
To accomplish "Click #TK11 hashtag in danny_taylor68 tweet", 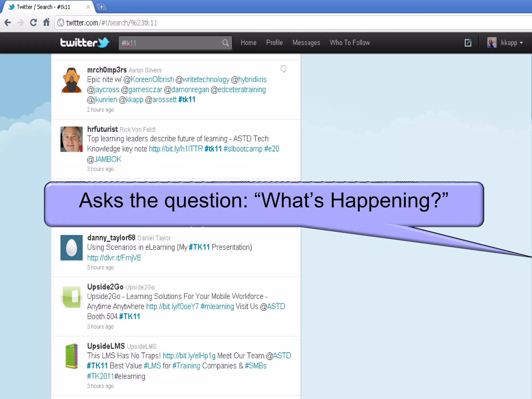I will coord(199,247).
